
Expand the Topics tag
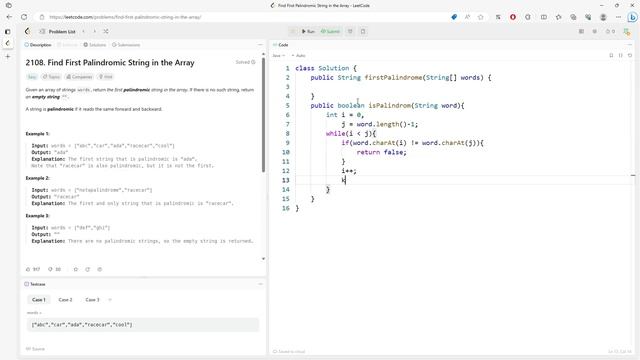tap(51, 77)
